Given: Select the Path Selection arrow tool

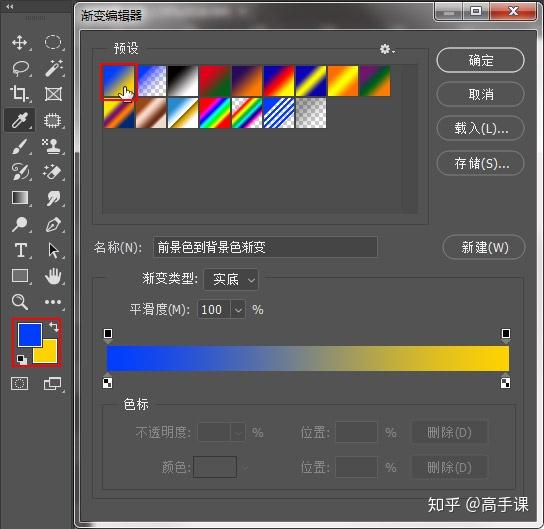Looking at the screenshot, I should pos(53,250).
